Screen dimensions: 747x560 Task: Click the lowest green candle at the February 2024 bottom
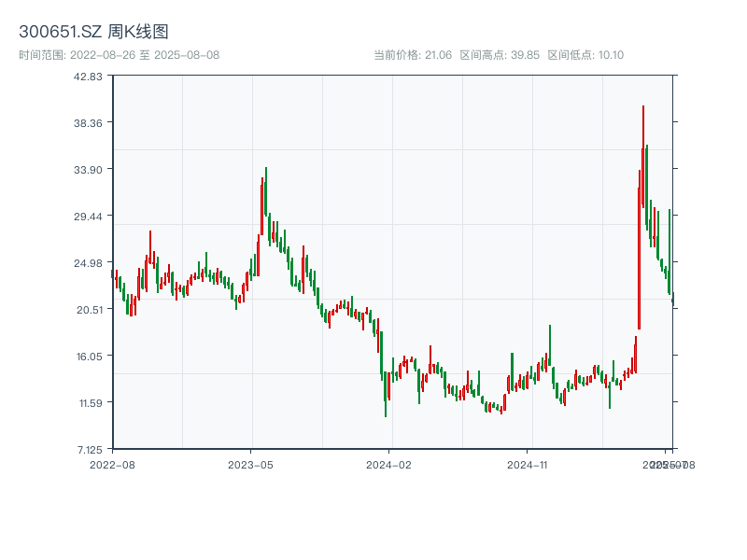[386, 394]
